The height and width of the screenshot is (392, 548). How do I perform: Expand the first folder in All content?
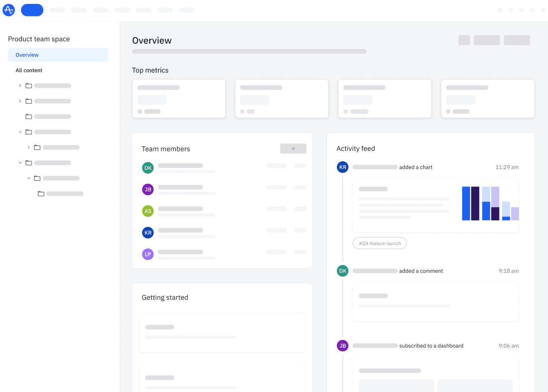20,86
